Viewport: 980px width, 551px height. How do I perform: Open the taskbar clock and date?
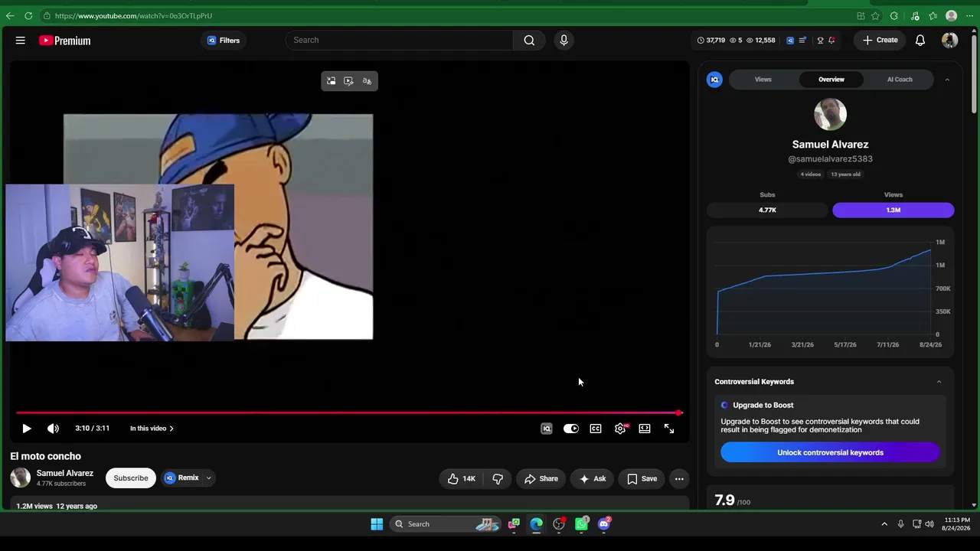tap(956, 524)
